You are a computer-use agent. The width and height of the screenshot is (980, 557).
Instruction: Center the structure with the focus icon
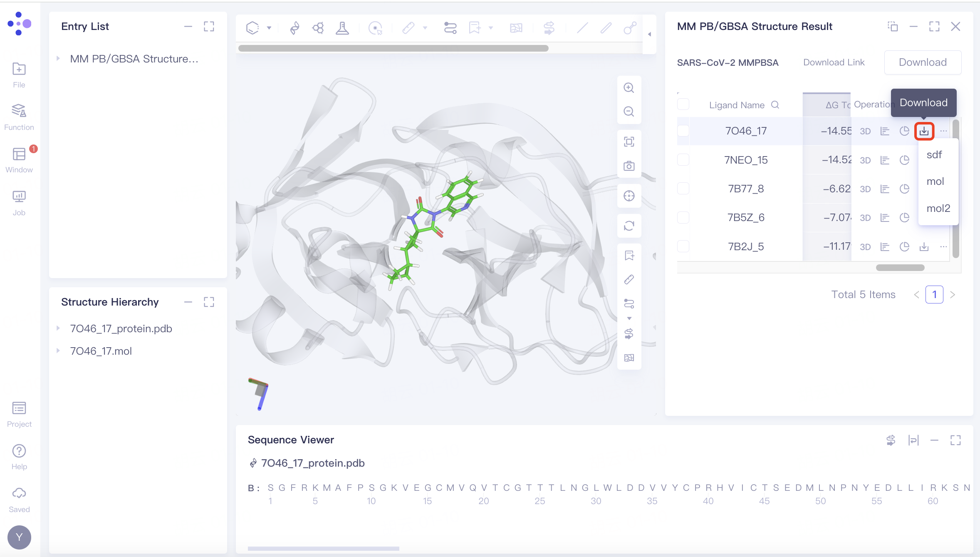click(x=629, y=196)
